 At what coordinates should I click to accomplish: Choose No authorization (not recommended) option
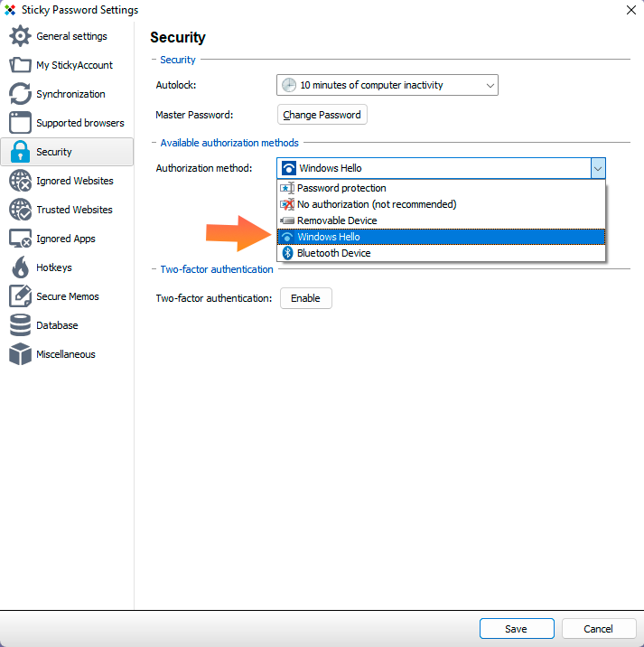click(x=441, y=204)
